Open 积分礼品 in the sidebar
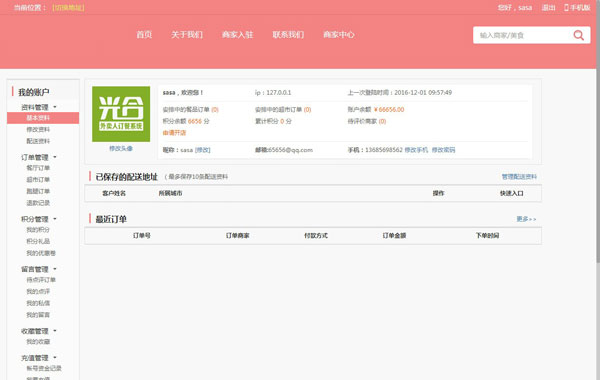This screenshot has height=380, width=600. click(38, 241)
